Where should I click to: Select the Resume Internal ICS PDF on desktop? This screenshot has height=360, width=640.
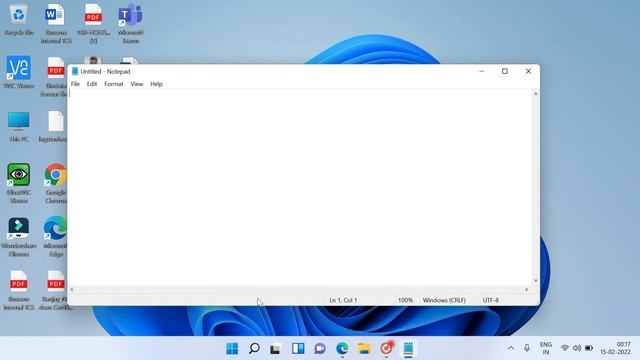[x=19, y=290]
